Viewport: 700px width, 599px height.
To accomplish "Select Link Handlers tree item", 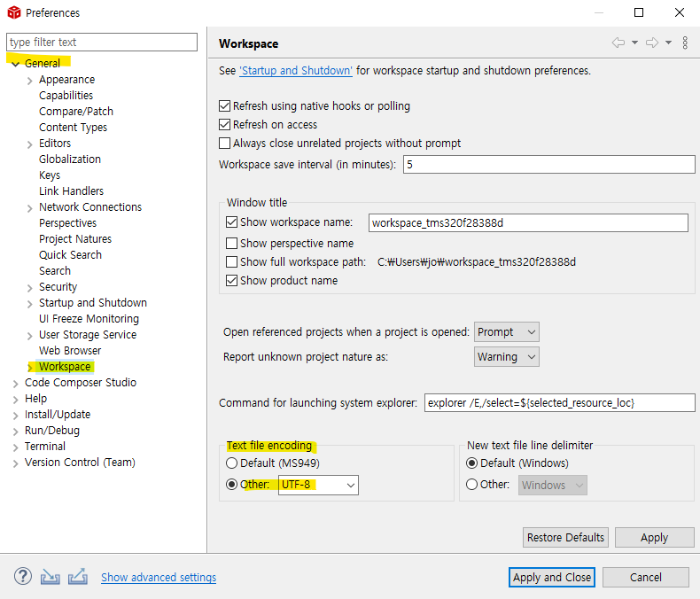I will (72, 191).
